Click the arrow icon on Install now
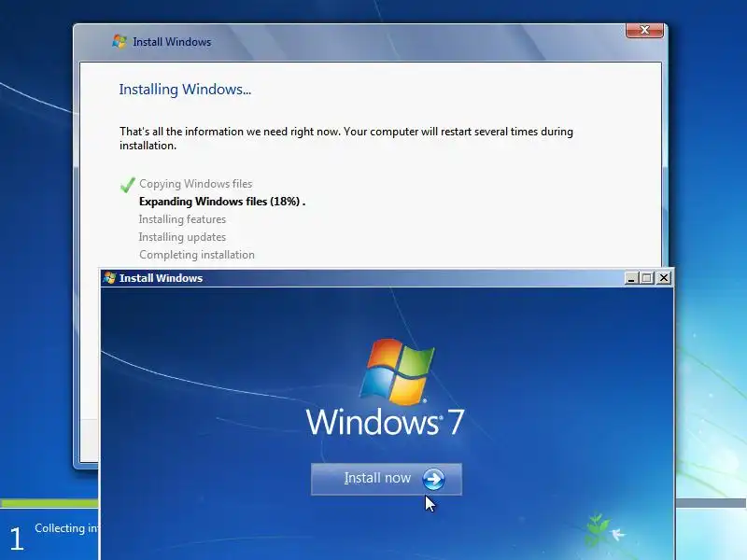The height and width of the screenshot is (560, 747). pyautogui.click(x=433, y=479)
